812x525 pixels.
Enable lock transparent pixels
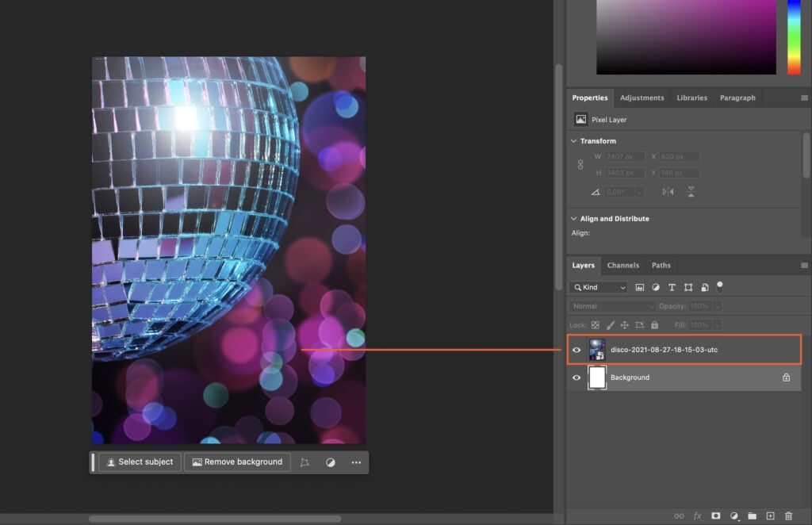tap(594, 324)
